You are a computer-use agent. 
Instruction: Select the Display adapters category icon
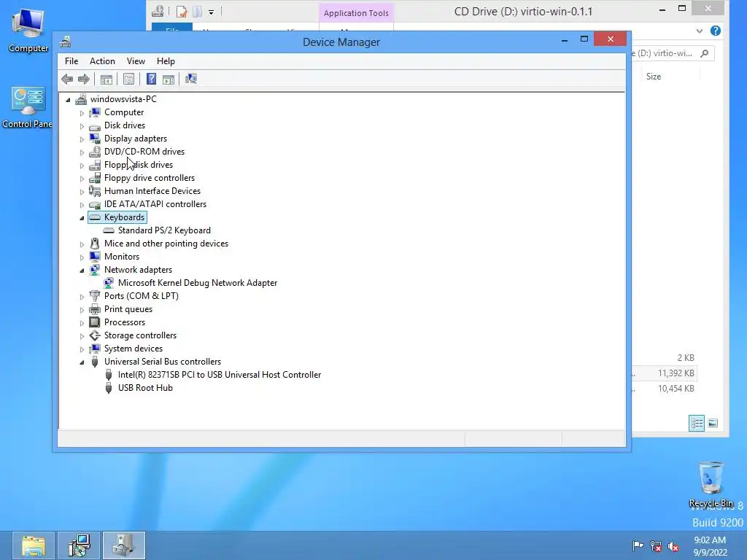click(95, 139)
